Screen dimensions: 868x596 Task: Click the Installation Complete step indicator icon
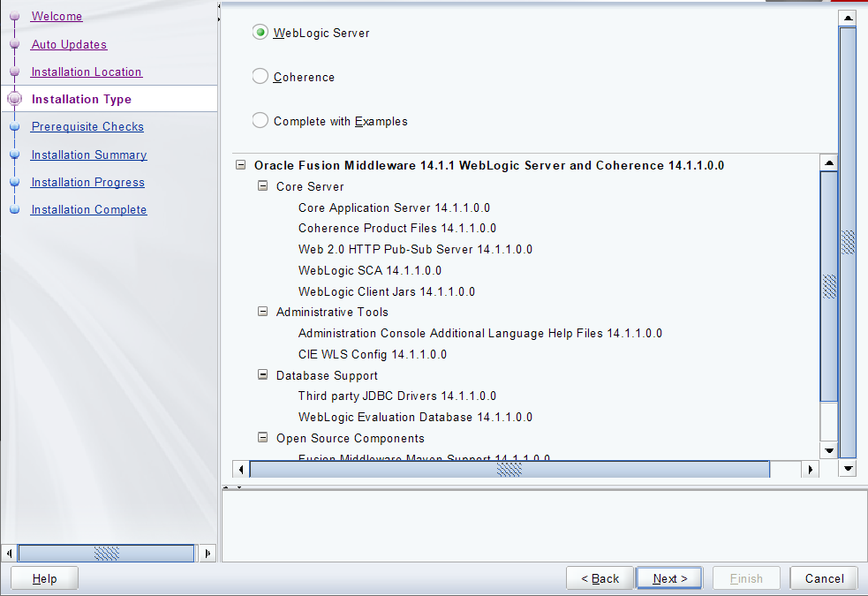[13, 209]
